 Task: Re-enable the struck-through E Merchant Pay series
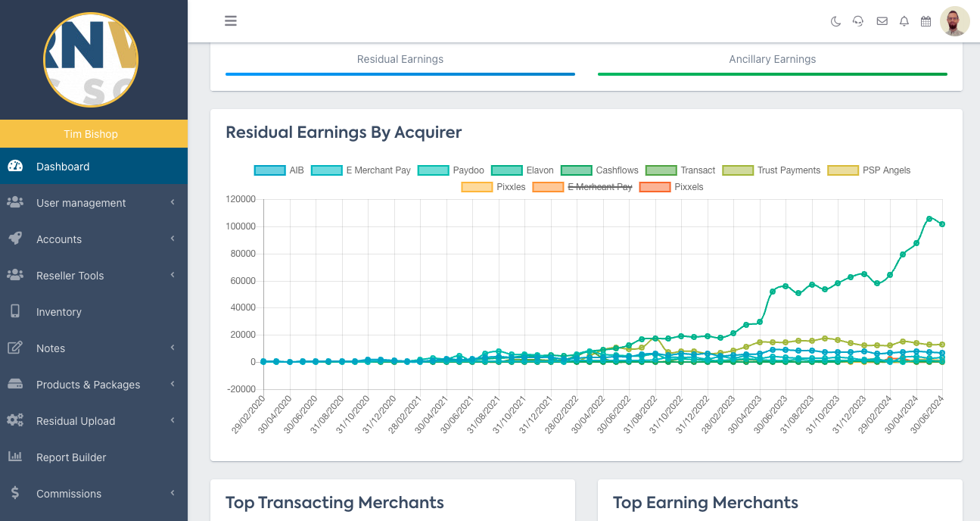click(x=583, y=187)
